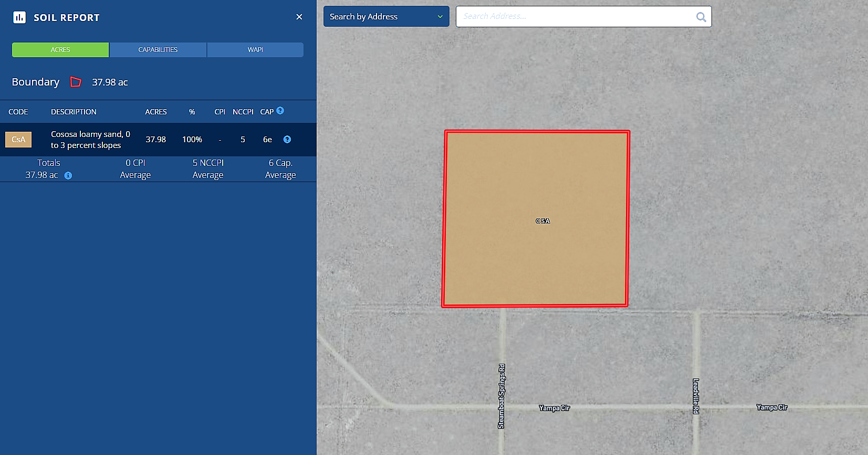868x455 pixels.
Task: Click the CSA label on the map
Action: [542, 221]
